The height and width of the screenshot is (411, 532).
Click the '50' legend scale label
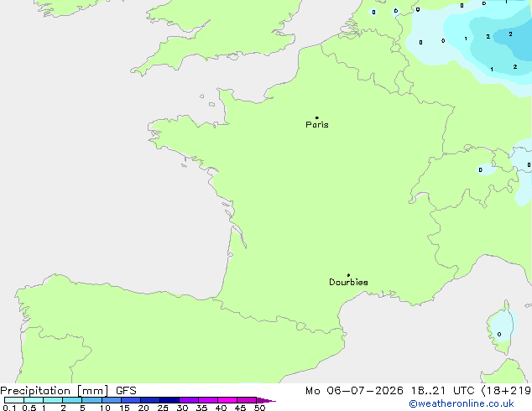coord(259,408)
